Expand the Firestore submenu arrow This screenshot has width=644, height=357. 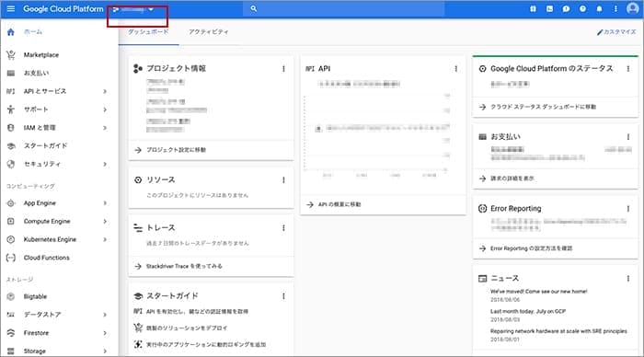(x=105, y=333)
